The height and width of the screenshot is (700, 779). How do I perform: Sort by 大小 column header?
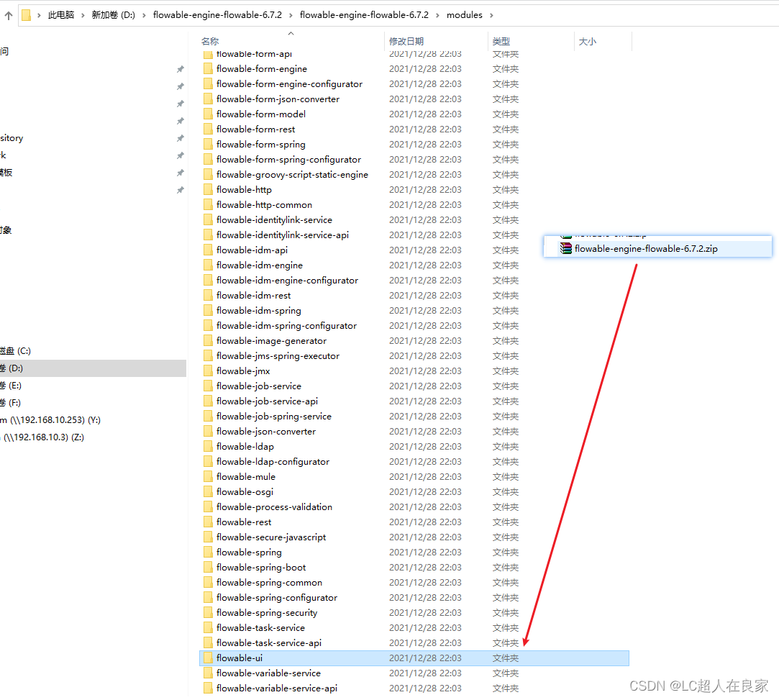coord(587,41)
